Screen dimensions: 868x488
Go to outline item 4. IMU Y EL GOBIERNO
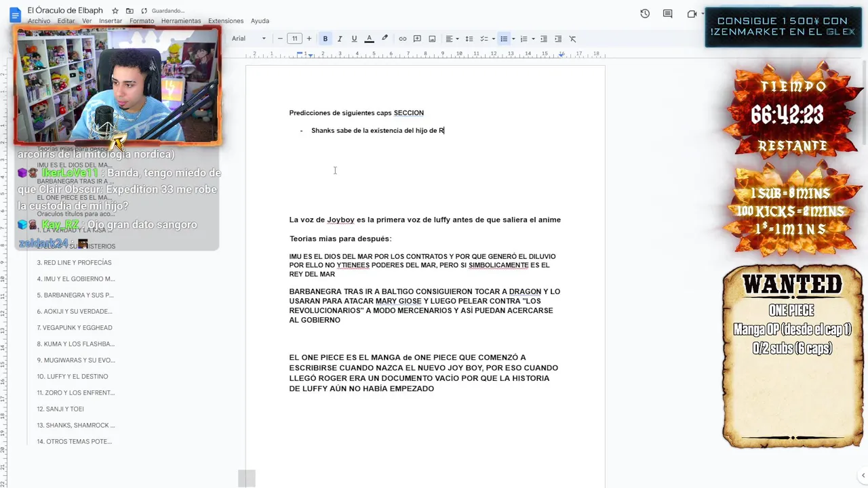tap(76, 279)
